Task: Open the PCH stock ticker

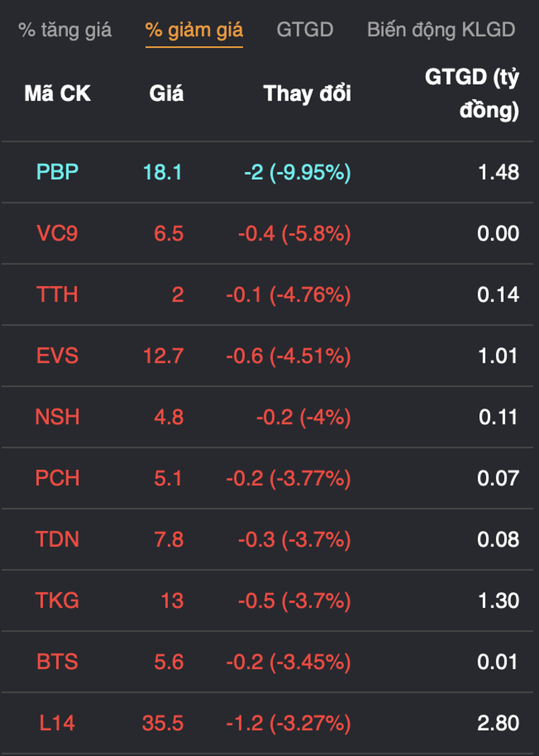Action: pyautogui.click(x=58, y=478)
